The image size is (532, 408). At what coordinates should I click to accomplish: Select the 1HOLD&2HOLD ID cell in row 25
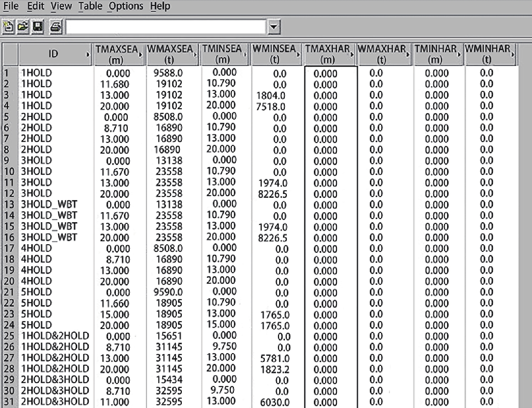[x=55, y=336]
